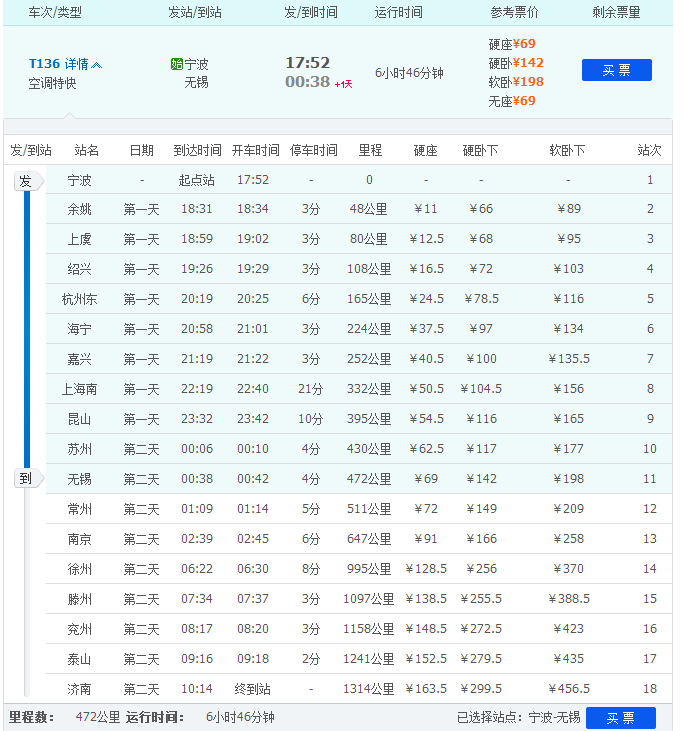Select the 绍兴 station name

click(79, 269)
